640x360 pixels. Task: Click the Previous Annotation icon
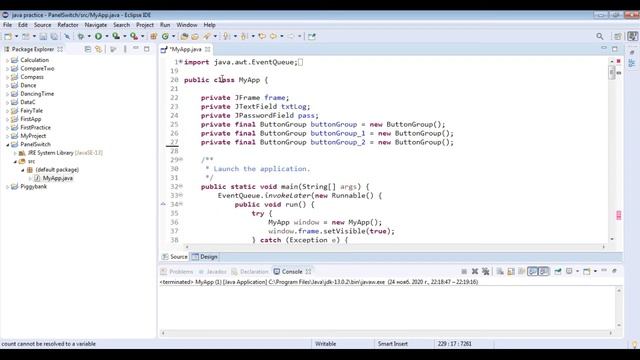244,36
